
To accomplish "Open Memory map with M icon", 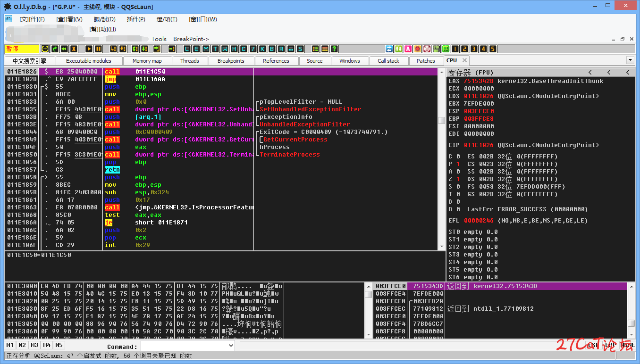I will (206, 49).
